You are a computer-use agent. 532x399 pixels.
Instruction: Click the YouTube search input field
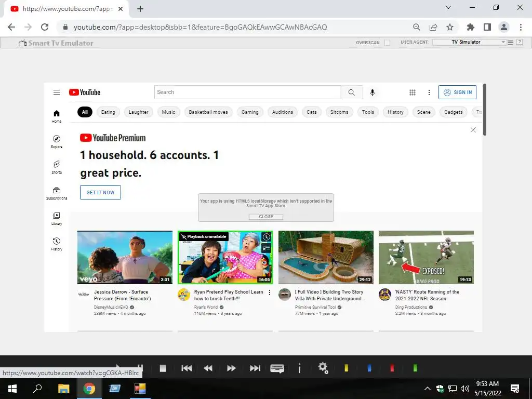[x=248, y=92]
